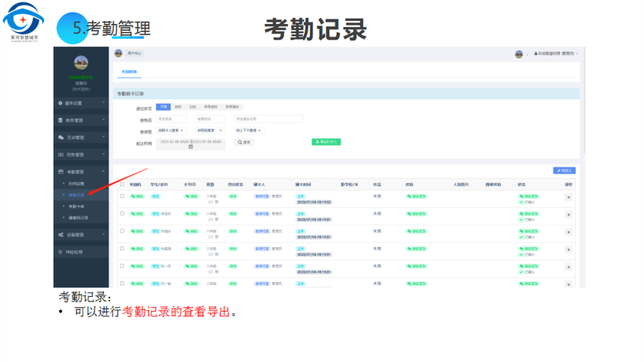
Task: Select the 异常进校 status filter
Action: pyautogui.click(x=210, y=107)
